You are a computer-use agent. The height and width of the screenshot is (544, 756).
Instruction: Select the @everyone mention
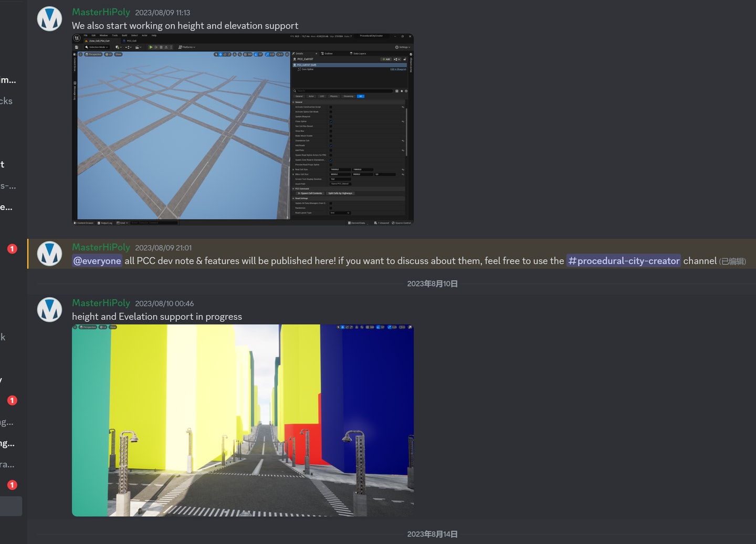pyautogui.click(x=97, y=261)
